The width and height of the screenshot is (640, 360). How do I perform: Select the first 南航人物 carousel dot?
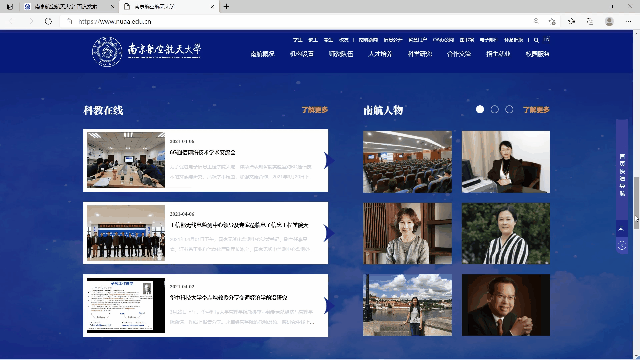pos(480,109)
